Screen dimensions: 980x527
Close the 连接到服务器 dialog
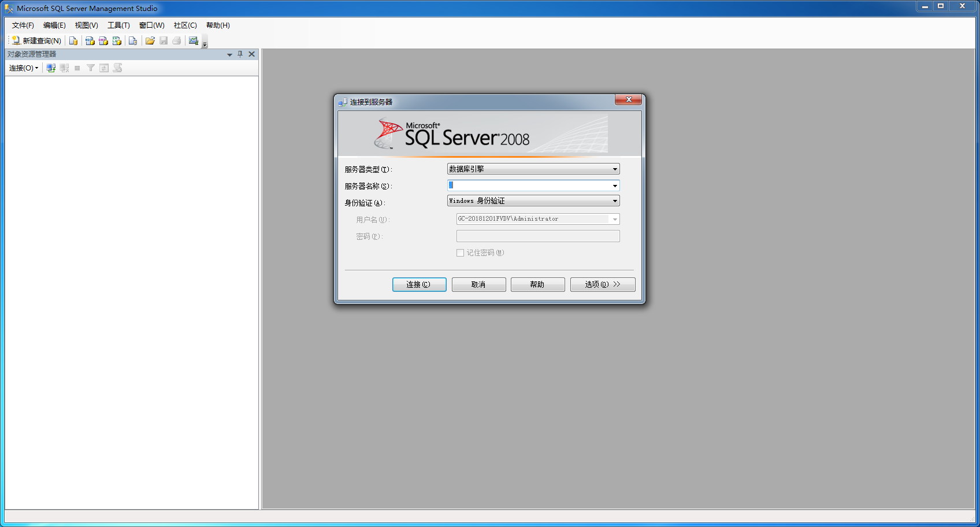coord(628,99)
